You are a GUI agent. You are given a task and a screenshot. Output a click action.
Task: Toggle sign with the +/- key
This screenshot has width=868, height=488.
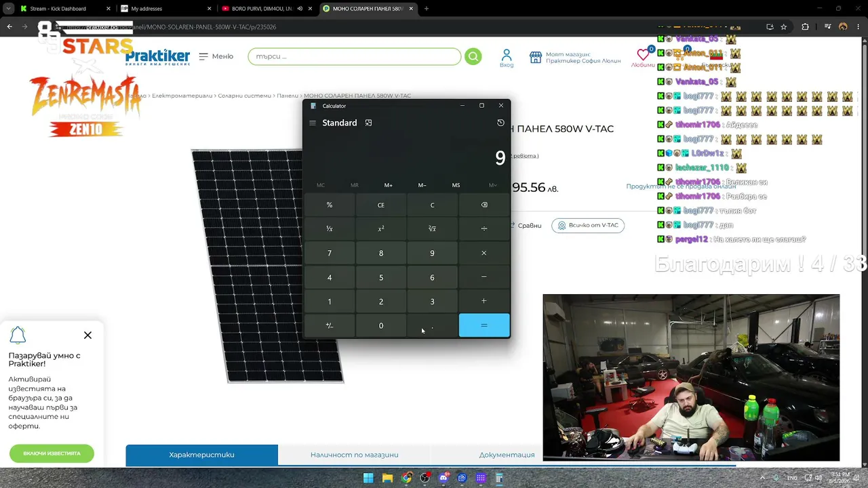pos(330,325)
